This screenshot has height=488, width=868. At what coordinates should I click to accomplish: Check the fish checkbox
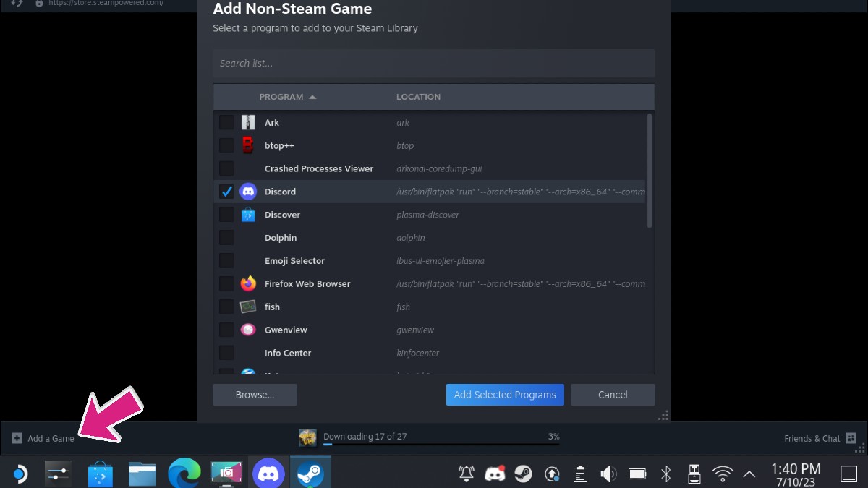[x=226, y=307]
